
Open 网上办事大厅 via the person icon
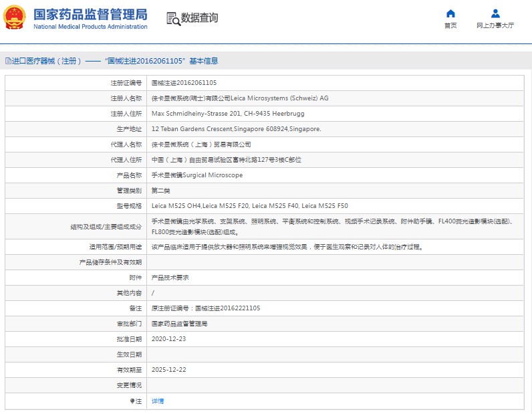click(x=495, y=13)
